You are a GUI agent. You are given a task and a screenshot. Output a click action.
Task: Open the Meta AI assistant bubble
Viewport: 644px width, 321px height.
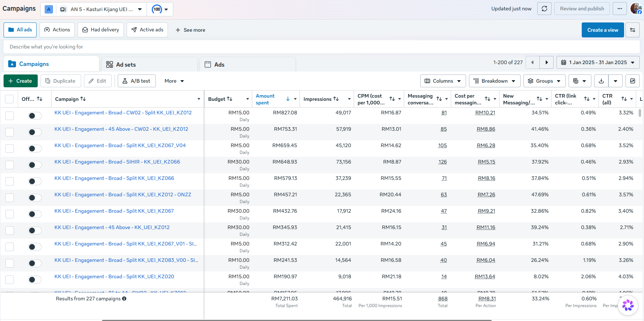coord(628,305)
